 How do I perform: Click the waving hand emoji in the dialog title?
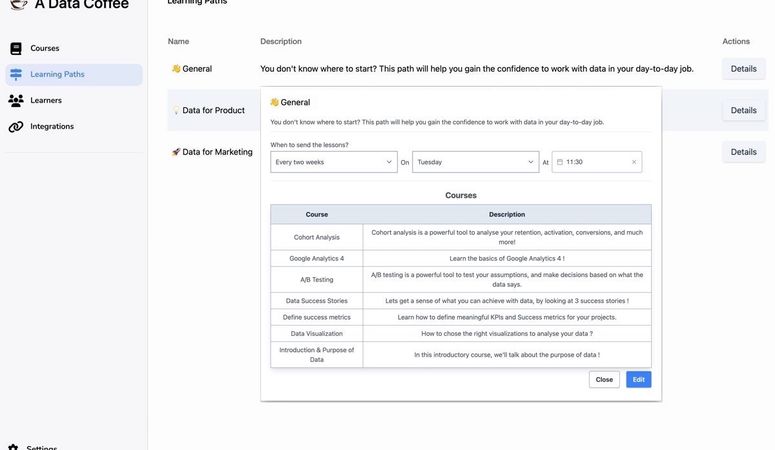coord(274,102)
